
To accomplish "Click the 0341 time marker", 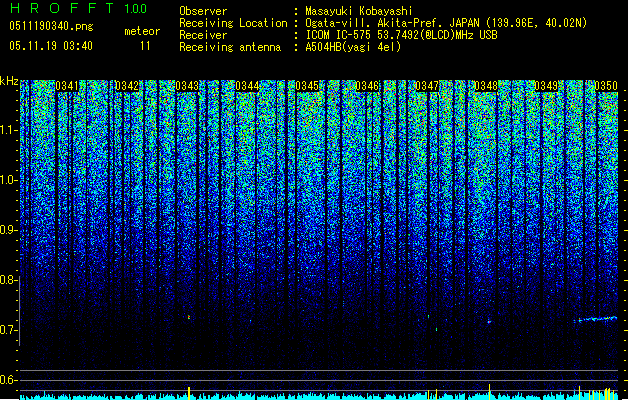I will 67,86.
